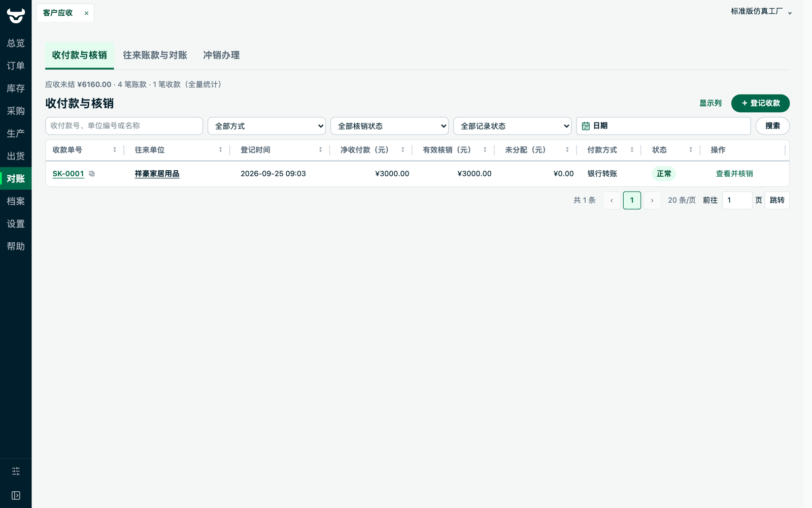The width and height of the screenshot is (812, 508).
Task: Sort by 有效核销（元） column
Action: pyautogui.click(x=485, y=150)
